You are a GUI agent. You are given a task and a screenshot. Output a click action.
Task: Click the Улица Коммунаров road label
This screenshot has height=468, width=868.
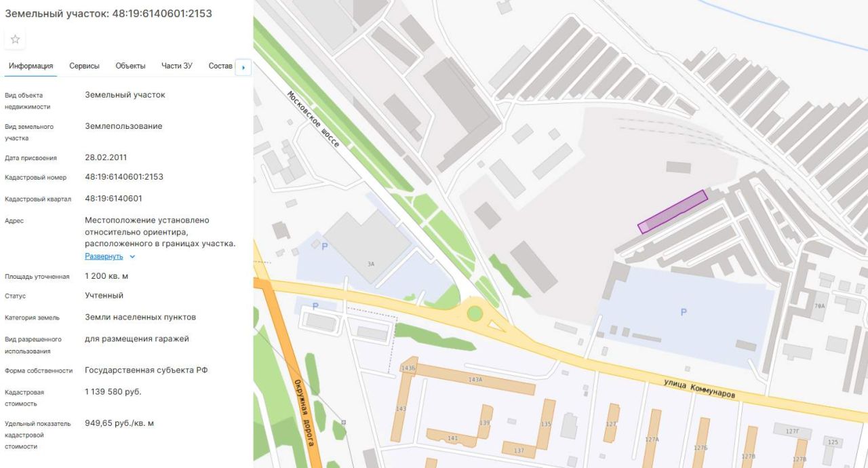[700, 389]
